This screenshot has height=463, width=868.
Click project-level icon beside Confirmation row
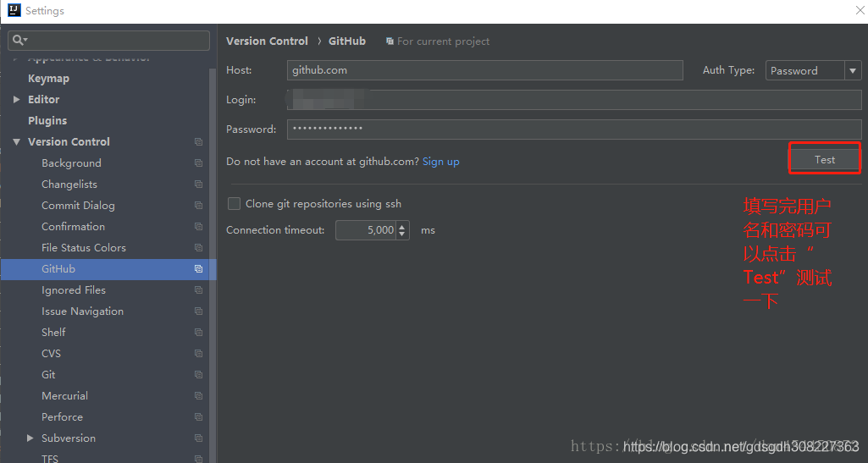198,227
